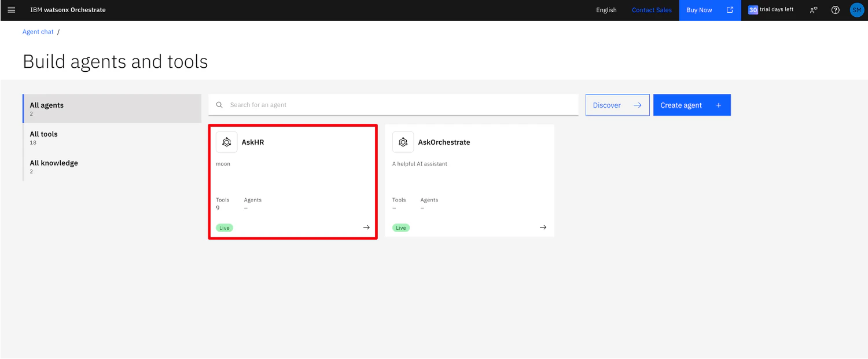Click the moon description on AskHR card
The image size is (868, 359).
[x=223, y=164]
